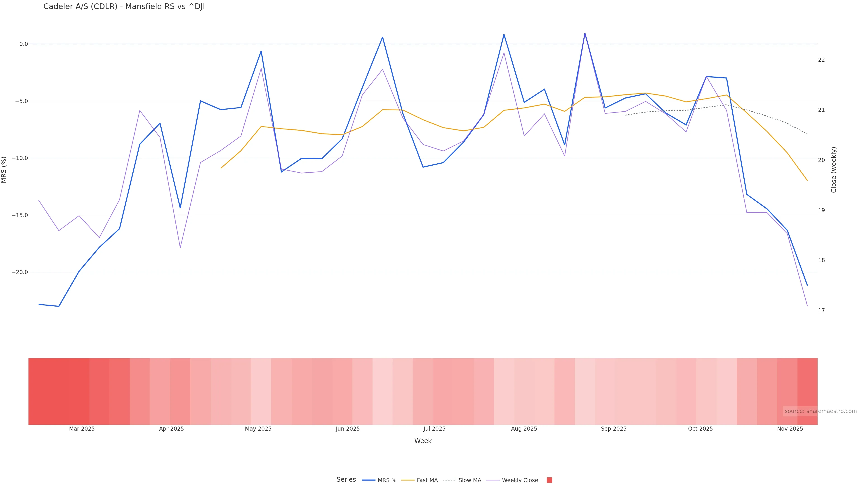
Task: Click the 0.0 tick on MRS axis
Action: tap(24, 44)
